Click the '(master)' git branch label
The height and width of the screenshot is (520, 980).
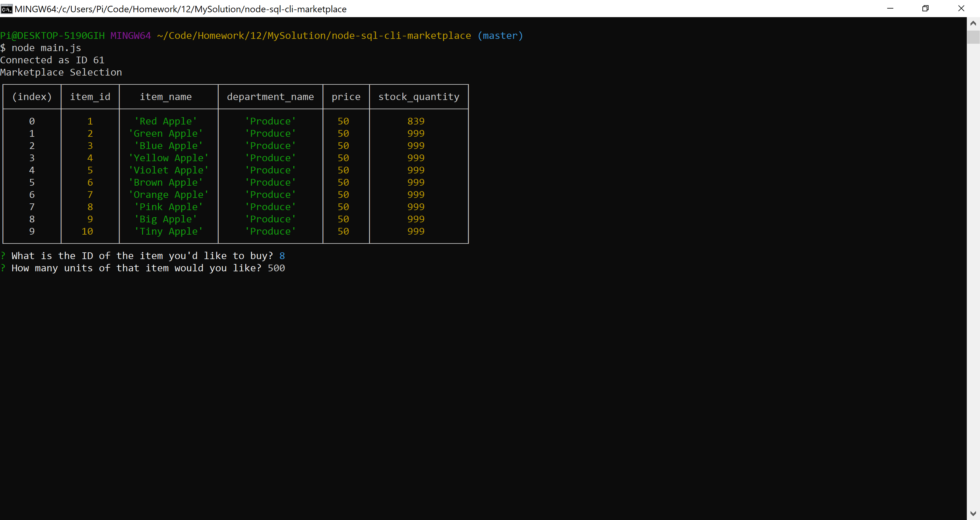coord(500,36)
